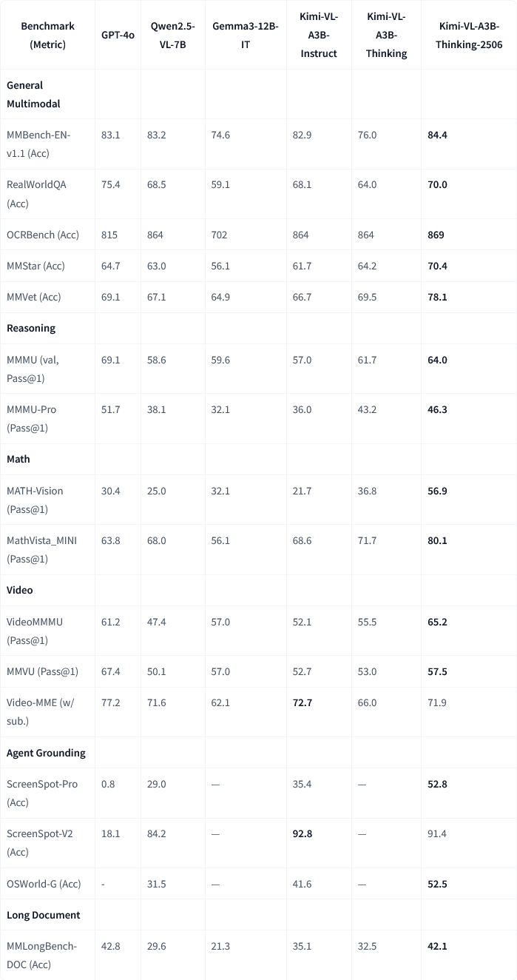Select the Agent Grounding section heading
The height and width of the screenshot is (980, 517).
(x=46, y=753)
